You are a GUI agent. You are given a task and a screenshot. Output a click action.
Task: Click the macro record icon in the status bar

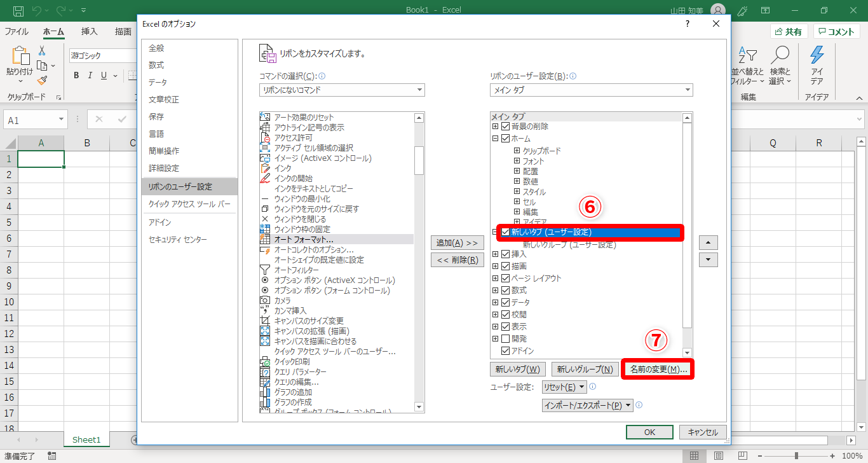pos(51,456)
